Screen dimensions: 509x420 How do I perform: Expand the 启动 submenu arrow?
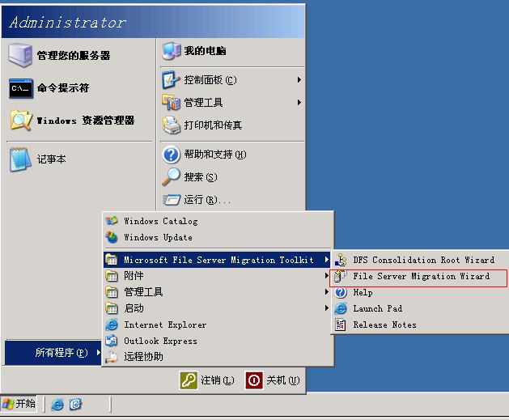(x=326, y=308)
